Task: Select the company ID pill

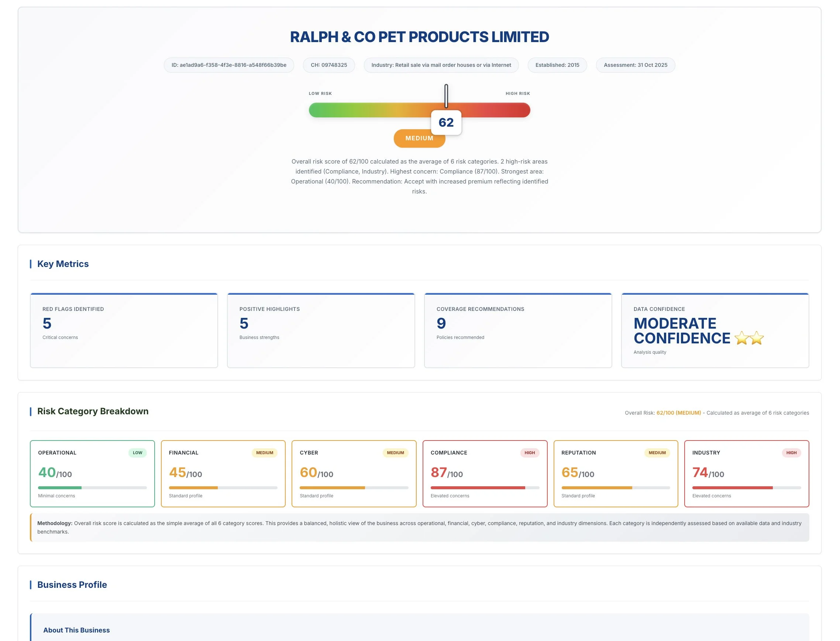Action: coord(229,65)
